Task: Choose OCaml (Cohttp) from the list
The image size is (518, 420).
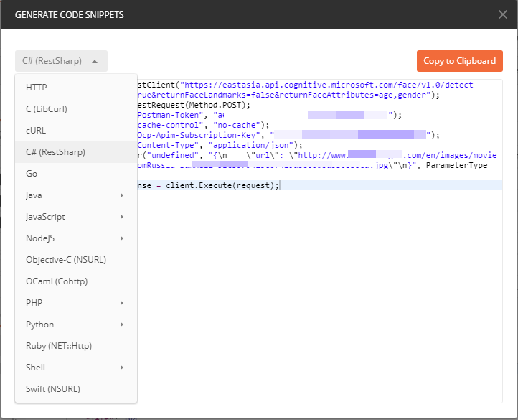Action: (76, 281)
